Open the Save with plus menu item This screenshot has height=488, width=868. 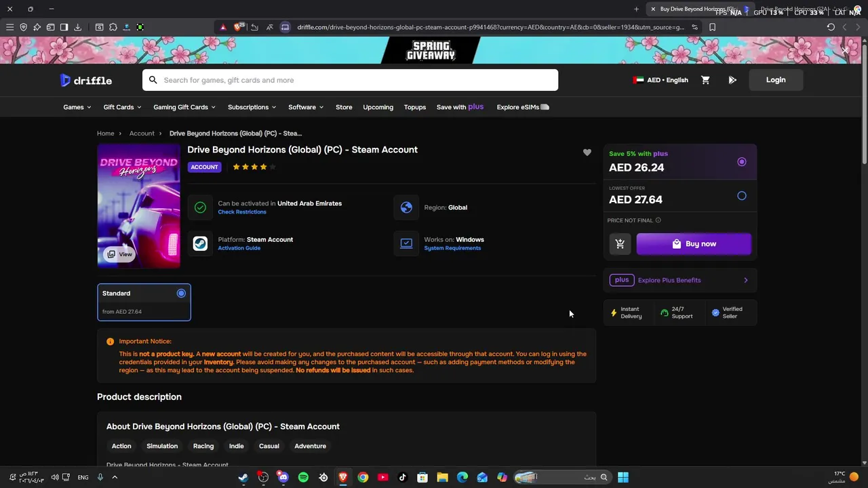[x=460, y=107]
